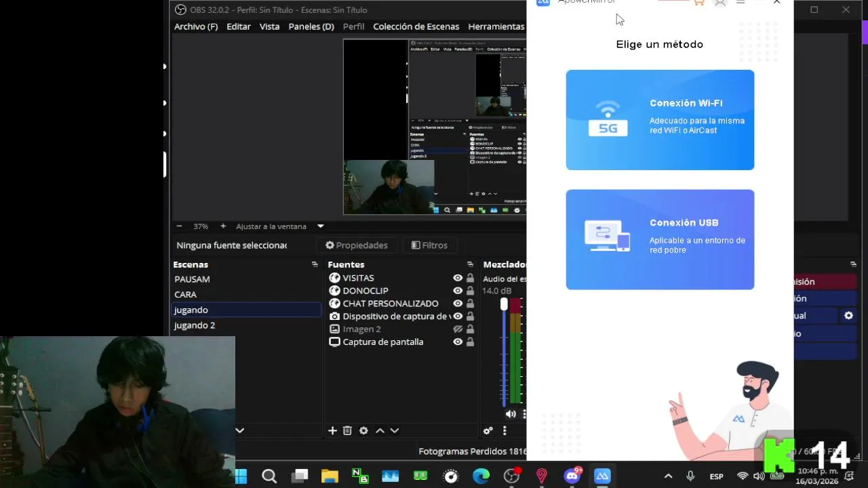Open the Herramientas menu

(496, 26)
